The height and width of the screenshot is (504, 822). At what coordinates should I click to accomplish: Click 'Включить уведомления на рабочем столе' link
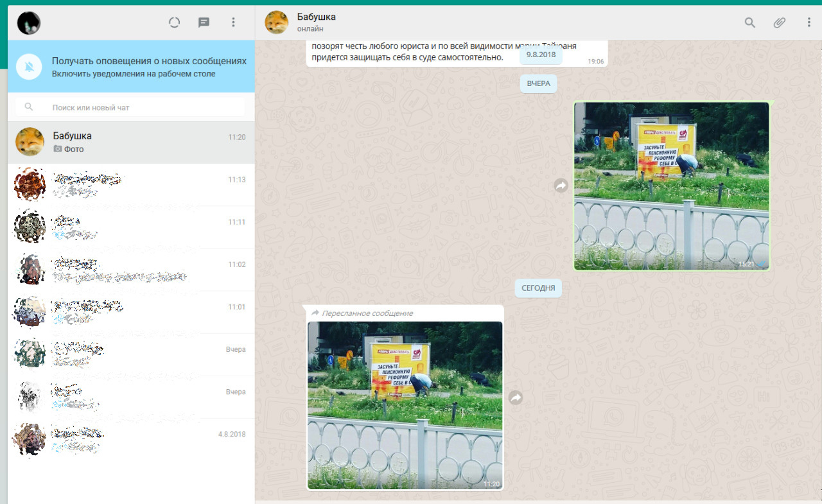[134, 74]
